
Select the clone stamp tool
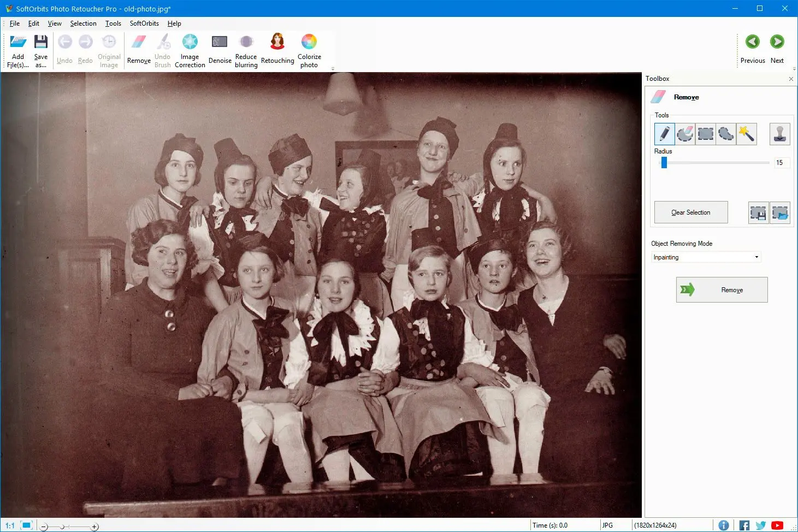779,134
